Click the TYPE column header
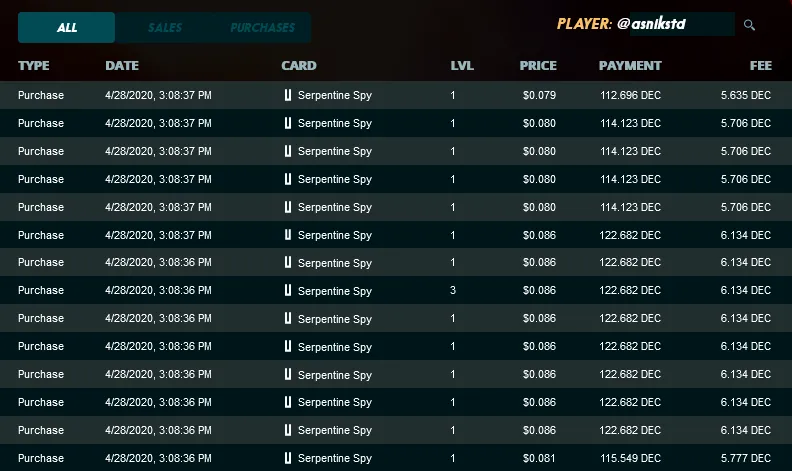Image resolution: width=792 pixels, height=471 pixels. coord(34,66)
